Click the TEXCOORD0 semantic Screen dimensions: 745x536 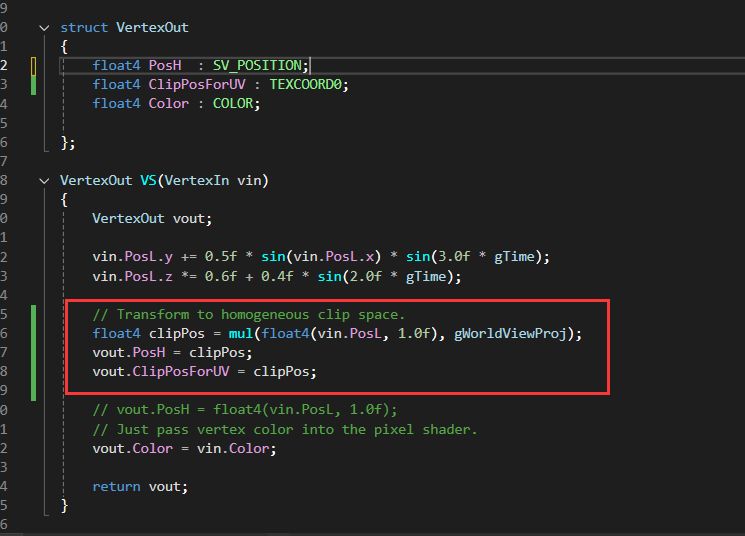(x=305, y=85)
